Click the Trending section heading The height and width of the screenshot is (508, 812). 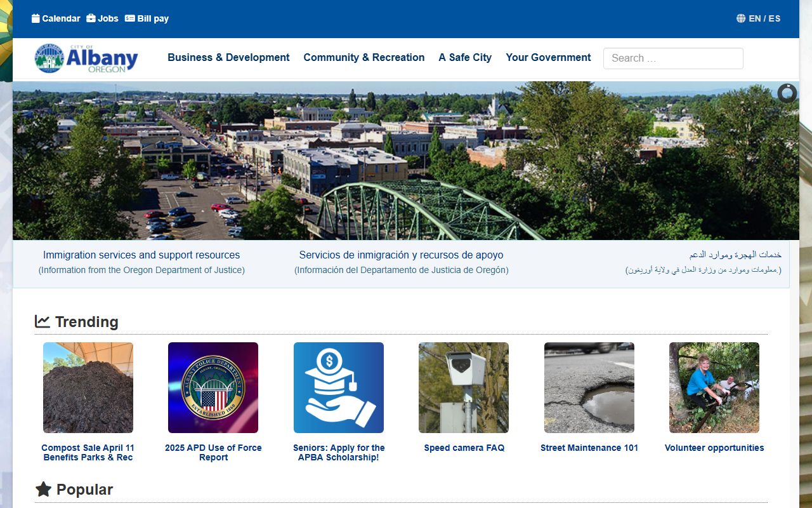[x=77, y=322]
